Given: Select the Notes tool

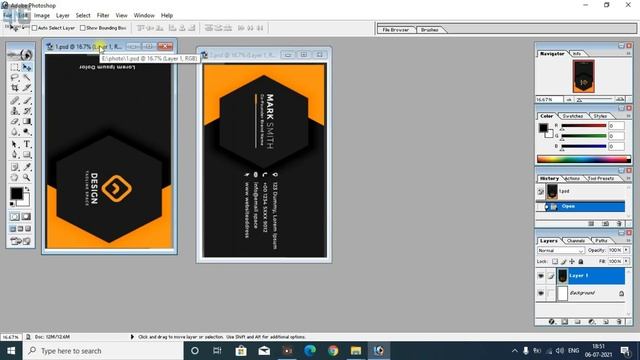Looking at the screenshot, I should (x=15, y=167).
